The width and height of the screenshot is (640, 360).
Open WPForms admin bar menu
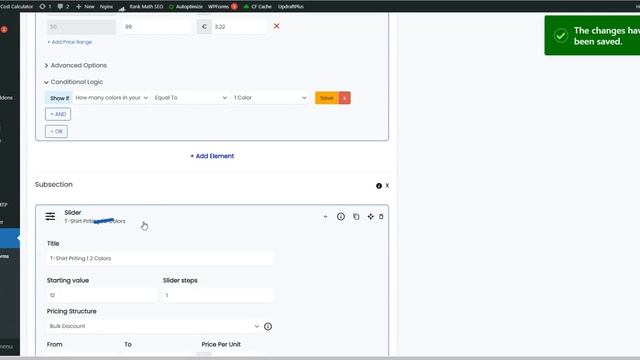click(x=222, y=7)
